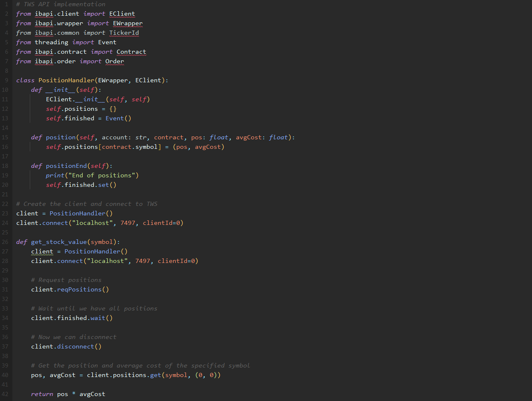Click function name 'get_stock_value'

pyautogui.click(x=59, y=242)
